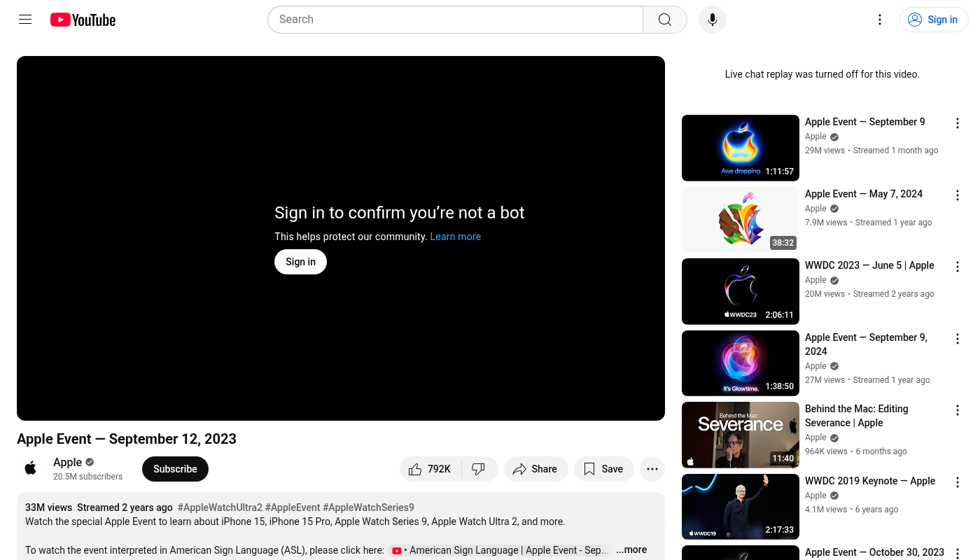Open the top bar settings kebab menu

click(880, 20)
